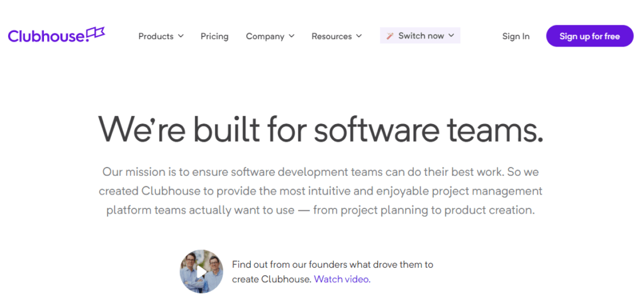Screen dimensions: 644x296
Task: Play the founders video thumbnail
Action: [202, 271]
